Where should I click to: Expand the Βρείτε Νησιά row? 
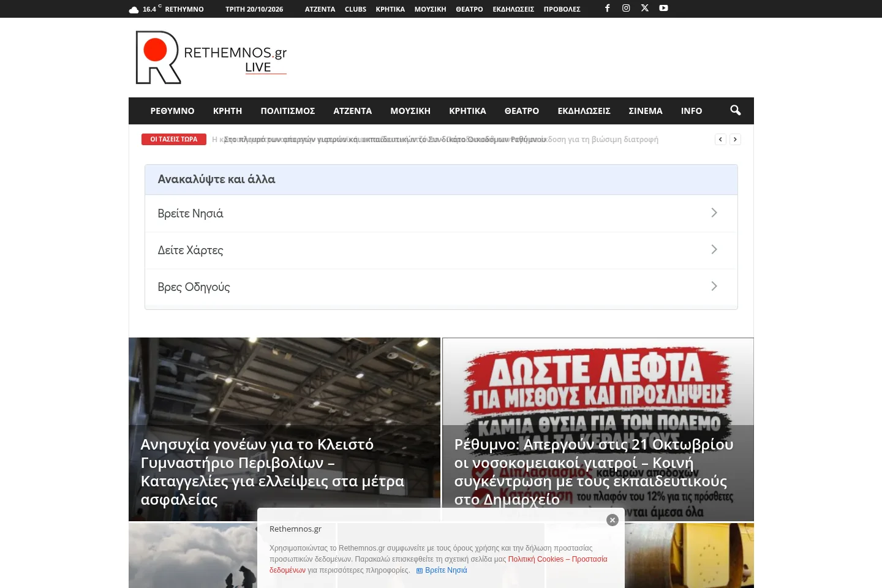(x=441, y=213)
